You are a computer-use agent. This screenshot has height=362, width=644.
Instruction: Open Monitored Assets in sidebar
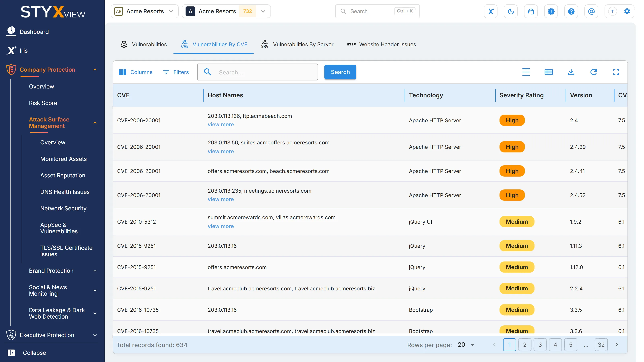[64, 159]
